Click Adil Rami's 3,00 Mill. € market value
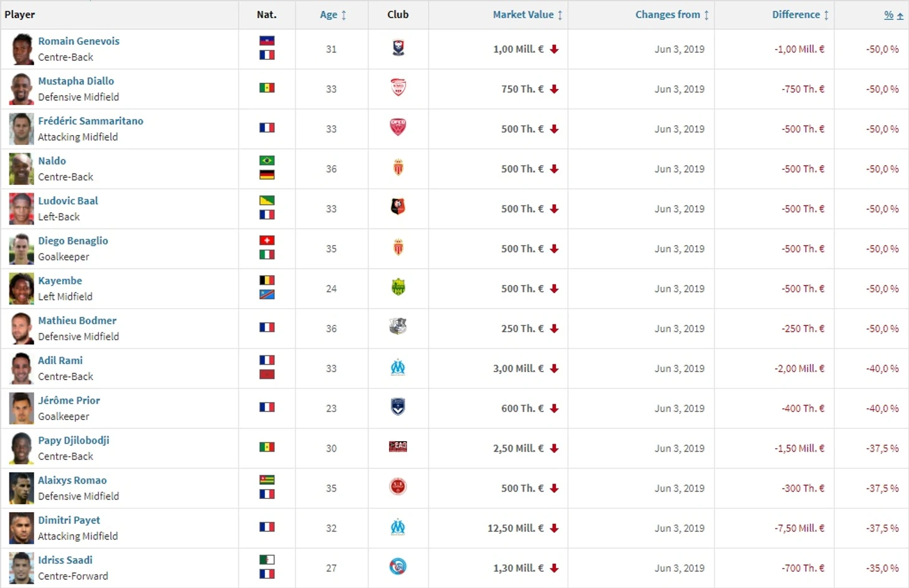The height and width of the screenshot is (588, 909). pyautogui.click(x=518, y=368)
